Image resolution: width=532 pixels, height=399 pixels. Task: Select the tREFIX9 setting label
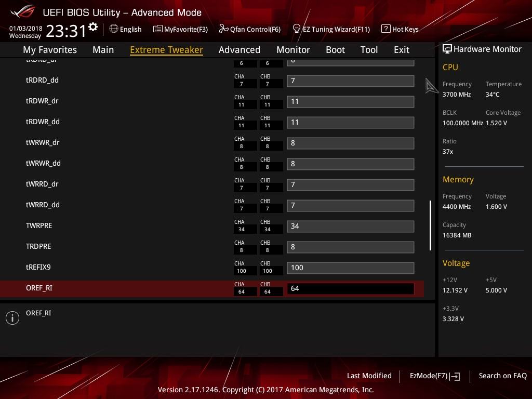pos(38,267)
